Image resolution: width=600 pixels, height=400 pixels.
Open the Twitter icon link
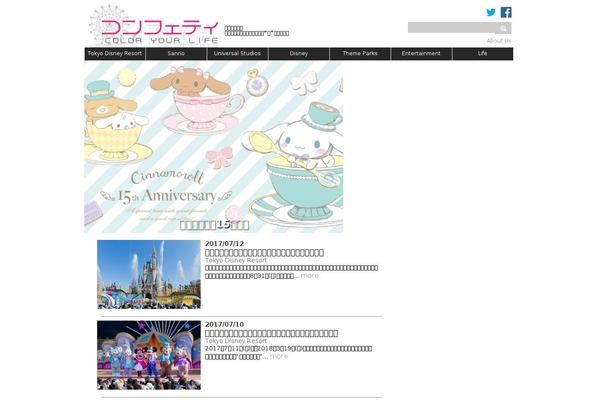point(491,12)
